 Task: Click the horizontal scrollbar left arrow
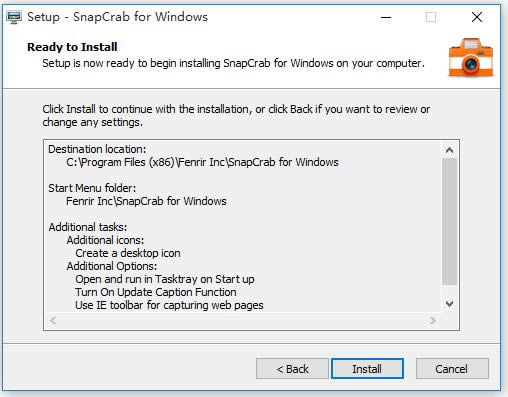pos(53,320)
